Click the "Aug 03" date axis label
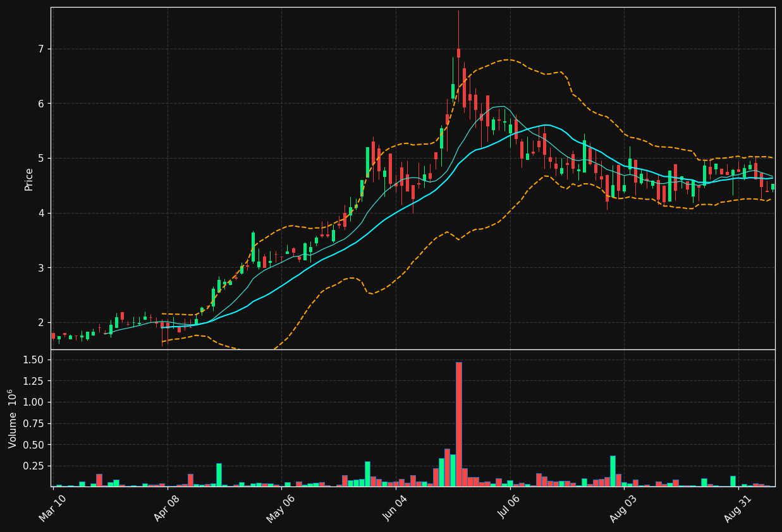Viewport: 782px width, 532px height. [x=624, y=509]
